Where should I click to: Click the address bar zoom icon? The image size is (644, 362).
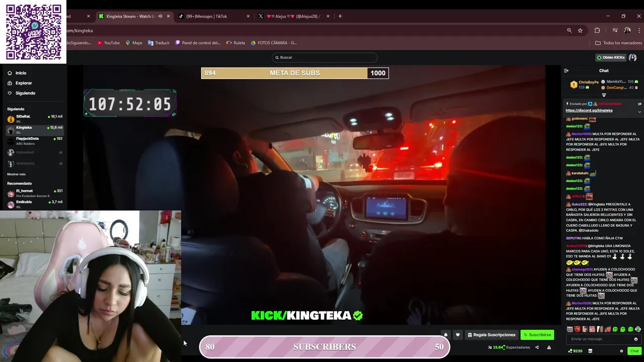click(569, 30)
